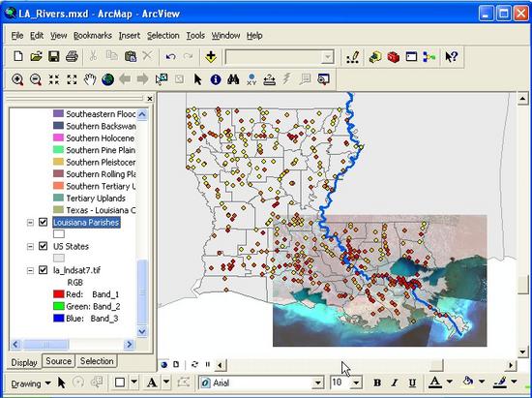Open the map scale dropdown
The width and height of the screenshot is (532, 398).
click(x=327, y=57)
